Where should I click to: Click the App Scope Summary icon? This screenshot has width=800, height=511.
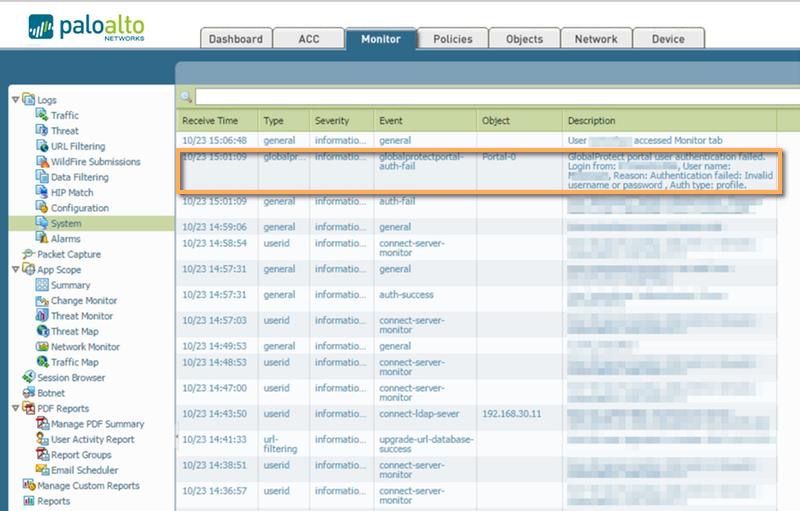click(42, 285)
